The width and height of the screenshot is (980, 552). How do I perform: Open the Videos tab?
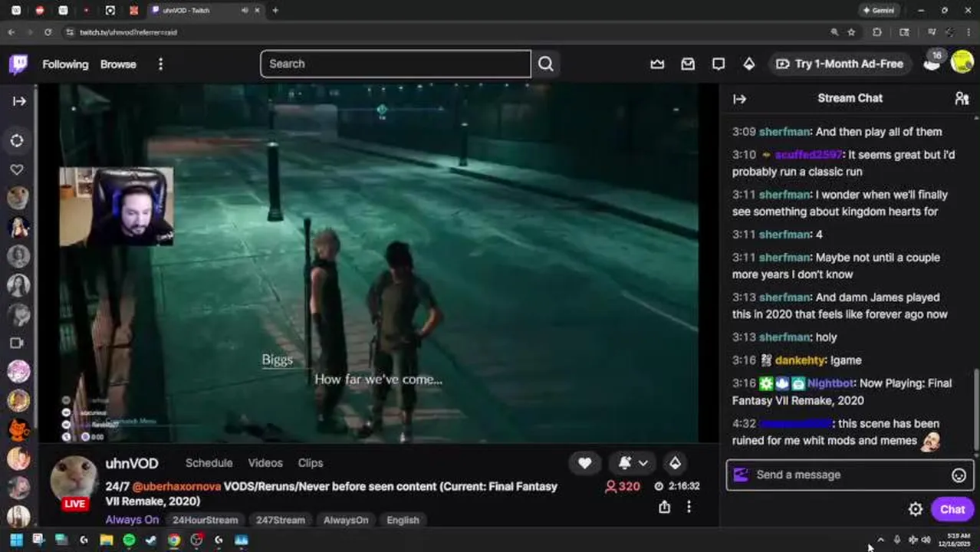(265, 463)
